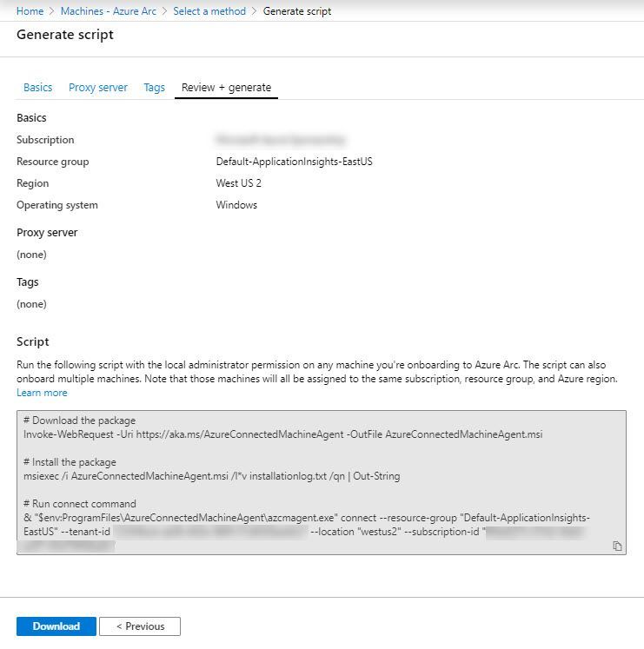Click the Generate script page title
644x649 pixels.
pos(65,35)
